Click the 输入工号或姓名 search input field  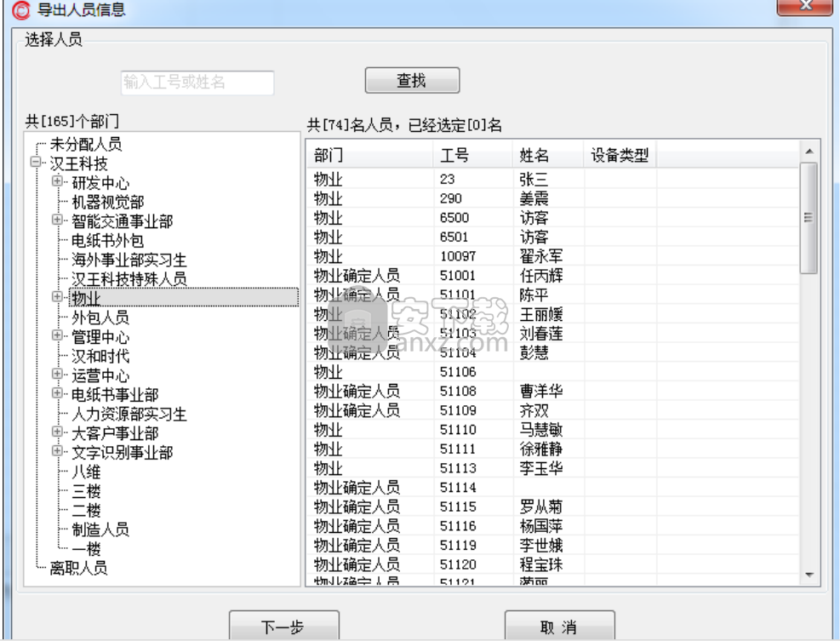197,83
